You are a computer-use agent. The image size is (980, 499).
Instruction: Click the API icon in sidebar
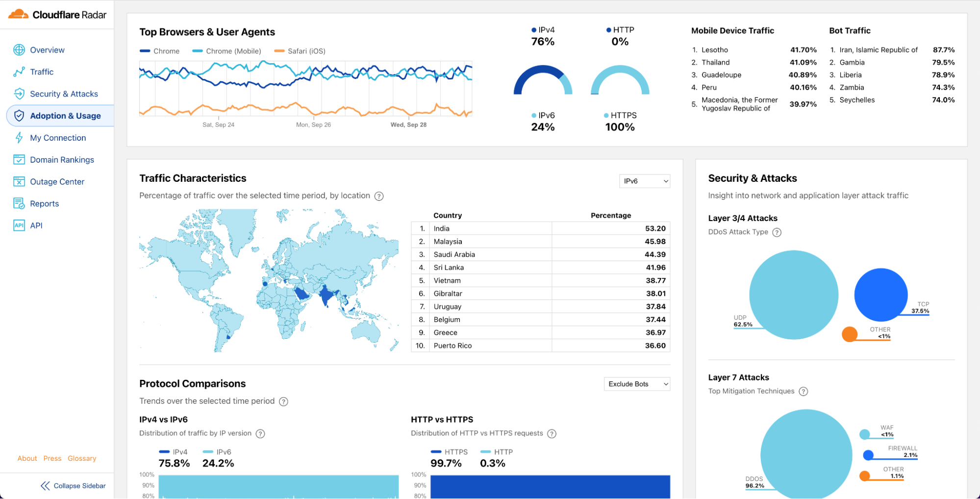point(19,225)
